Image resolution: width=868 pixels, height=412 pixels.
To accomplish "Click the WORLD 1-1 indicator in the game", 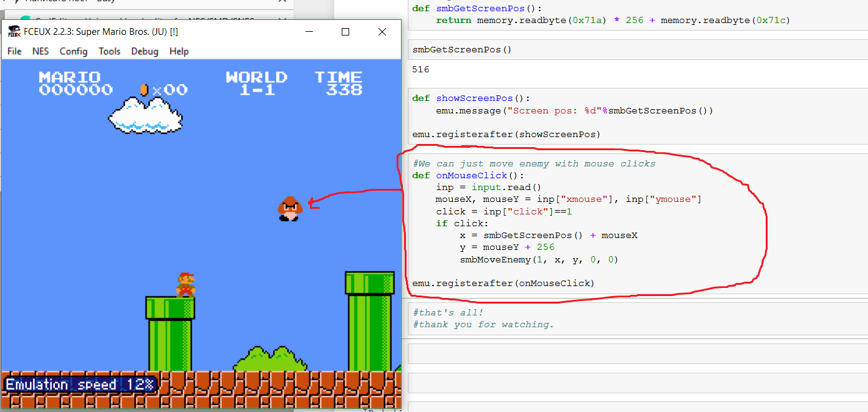I will click(256, 84).
